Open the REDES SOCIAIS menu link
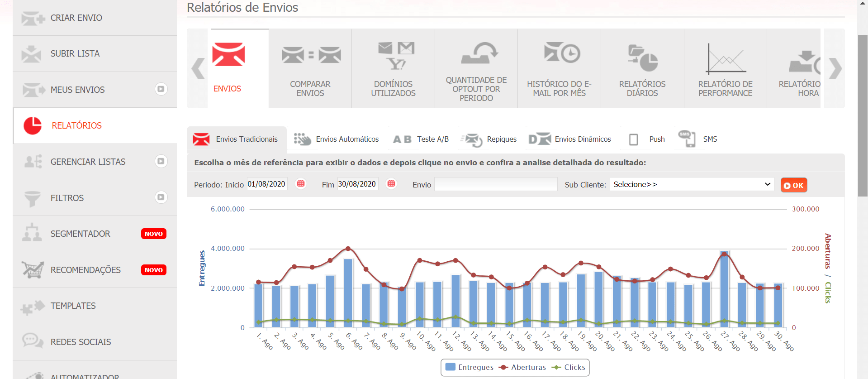The width and height of the screenshot is (868, 379). pos(81,342)
